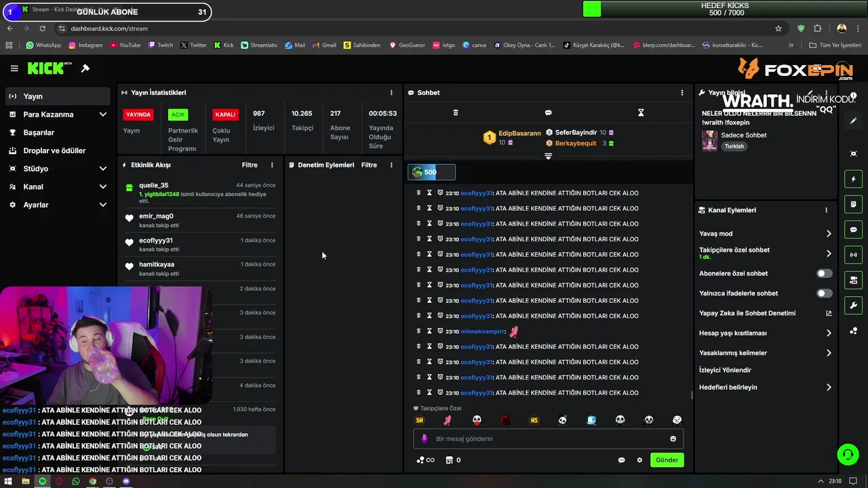This screenshot has width=868, height=488.
Task: Open Yayın İstatistikleri panel three-dot menu
Action: pos(391,93)
